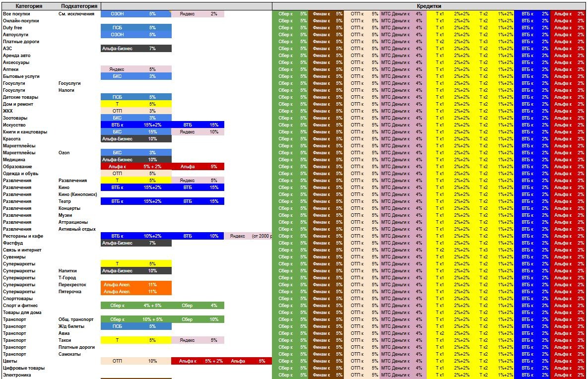The height and width of the screenshot is (379, 588).
Task: Click the Кредитки merged header cell
Action: point(429,6)
